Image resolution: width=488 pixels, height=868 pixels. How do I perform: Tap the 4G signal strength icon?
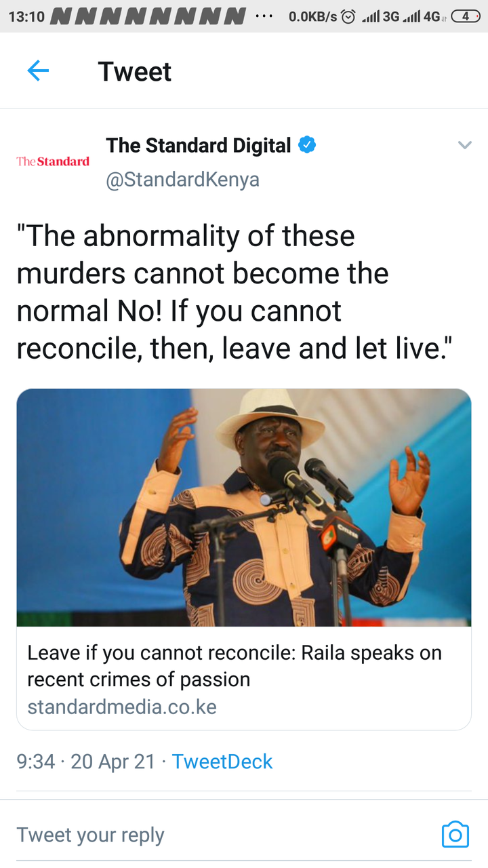coord(426,16)
